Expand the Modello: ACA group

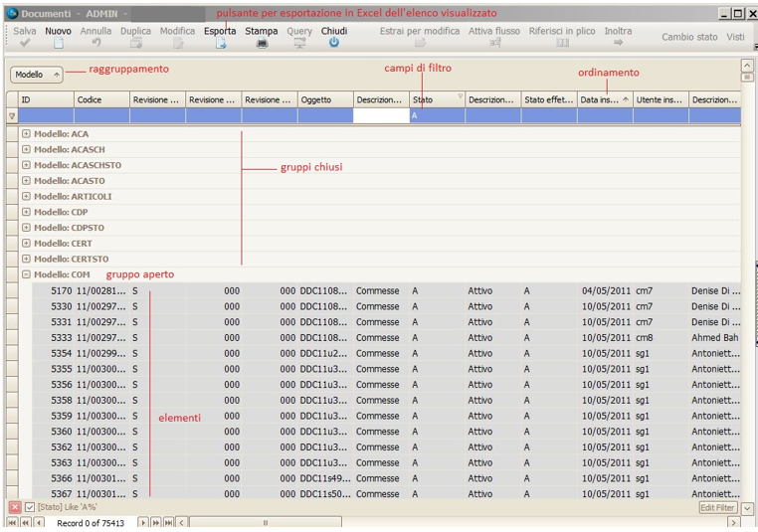26,133
